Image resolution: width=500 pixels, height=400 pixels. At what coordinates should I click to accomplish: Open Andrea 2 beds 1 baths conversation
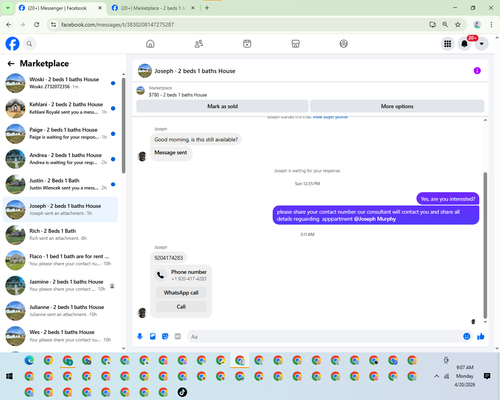point(60,159)
